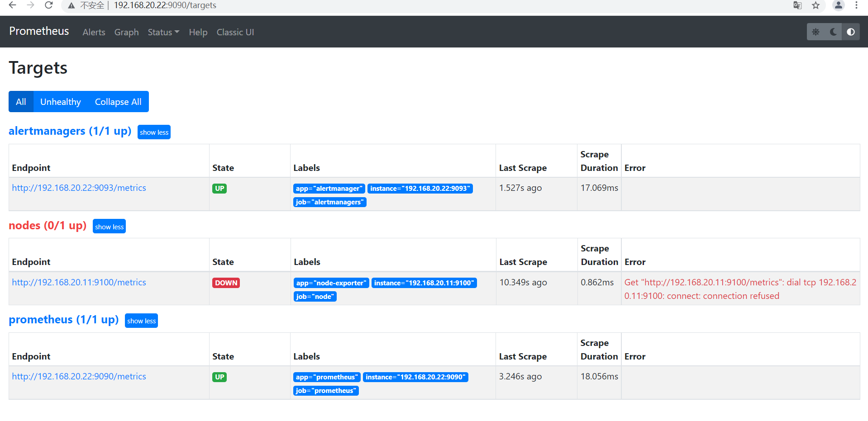
Task: Open the 192.168.20.22:9090 metrics endpoint
Action: tap(79, 376)
